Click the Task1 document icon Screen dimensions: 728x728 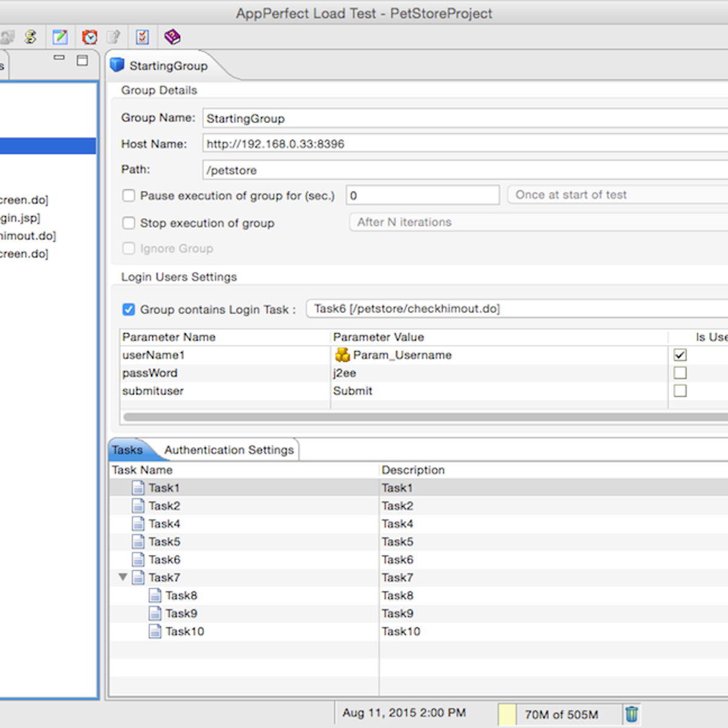click(138, 488)
